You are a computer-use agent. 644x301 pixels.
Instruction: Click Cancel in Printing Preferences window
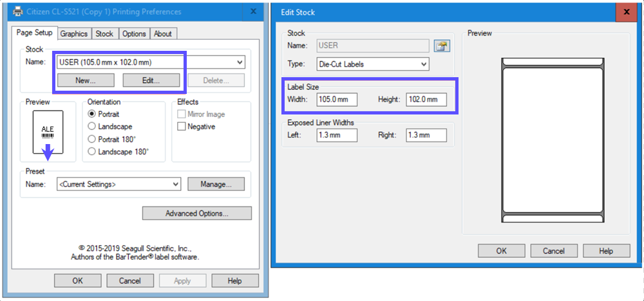(130, 281)
